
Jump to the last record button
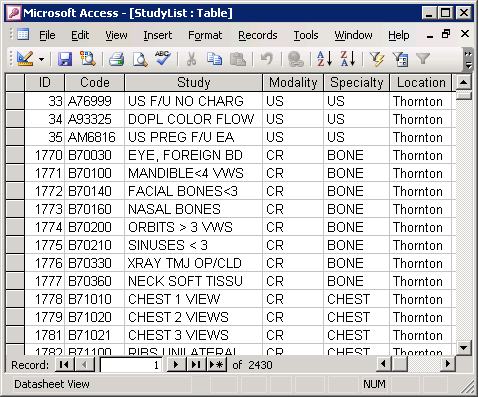pyautogui.click(x=196, y=365)
